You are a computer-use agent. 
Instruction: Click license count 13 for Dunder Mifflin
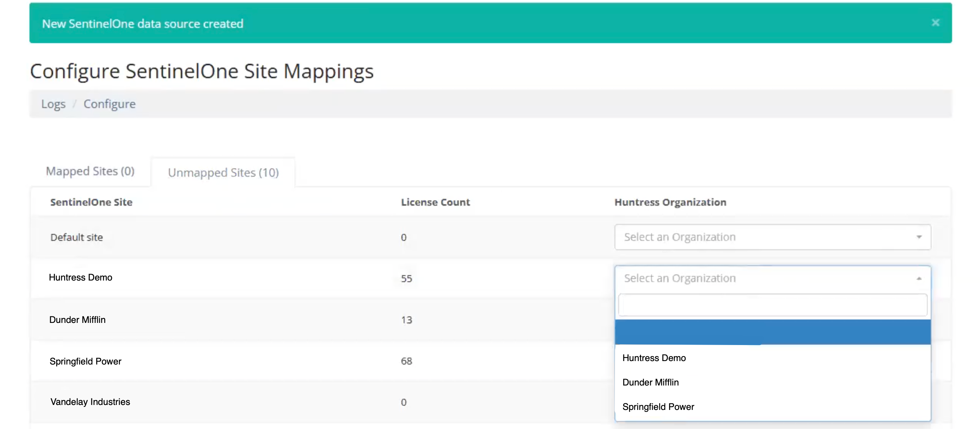click(x=406, y=320)
